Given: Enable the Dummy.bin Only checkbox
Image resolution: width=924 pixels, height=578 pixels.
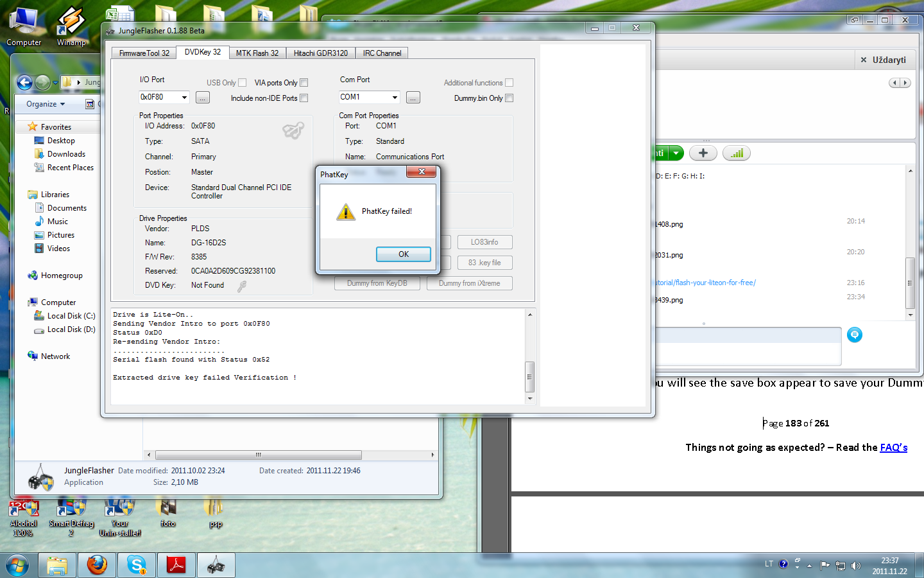Looking at the screenshot, I should coord(509,98).
